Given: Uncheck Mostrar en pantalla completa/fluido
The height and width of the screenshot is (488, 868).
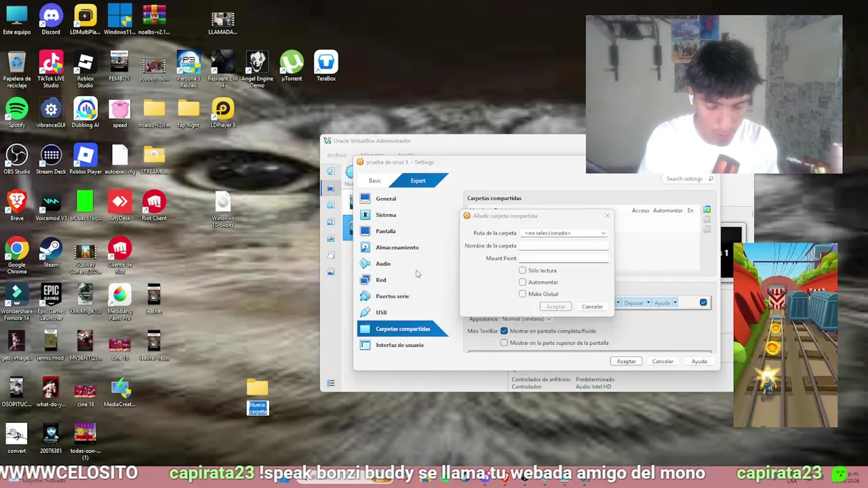Looking at the screenshot, I should (x=504, y=331).
